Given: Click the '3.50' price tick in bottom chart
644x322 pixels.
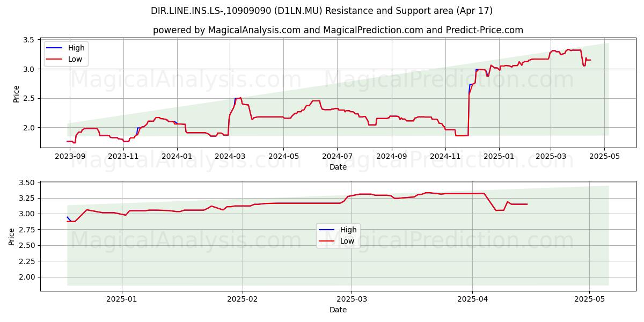Looking at the screenshot, I should point(27,183).
